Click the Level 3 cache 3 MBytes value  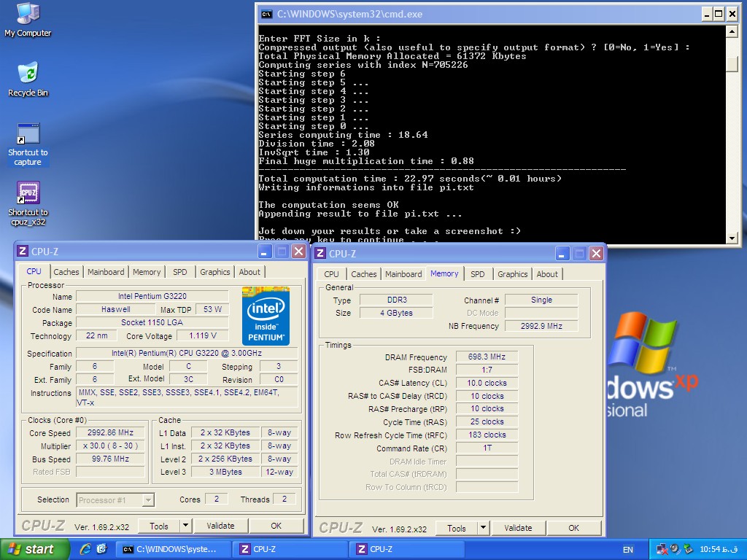tap(225, 472)
